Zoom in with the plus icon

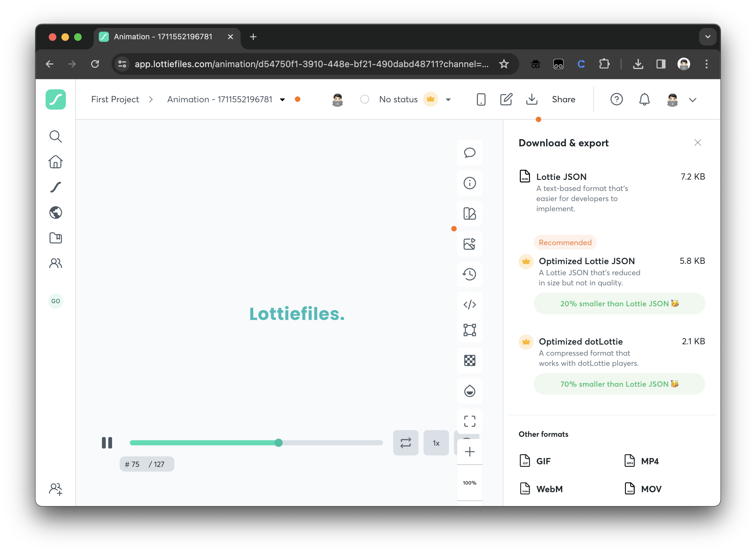[470, 452]
